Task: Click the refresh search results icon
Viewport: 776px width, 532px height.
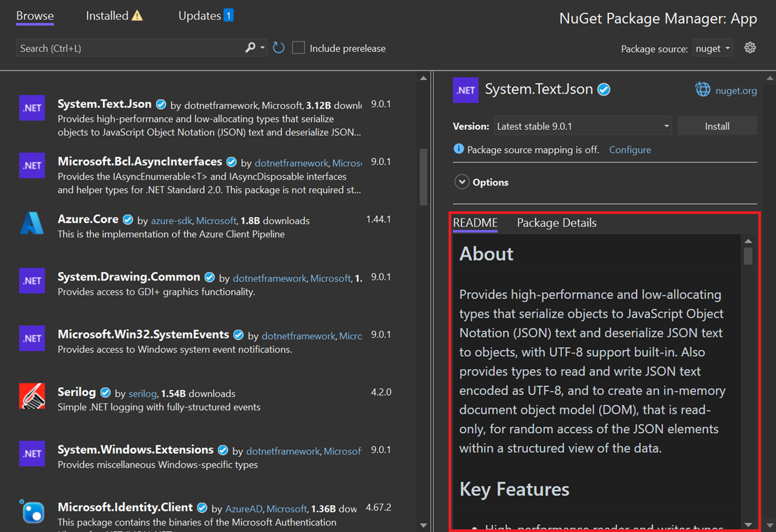Action: point(279,47)
